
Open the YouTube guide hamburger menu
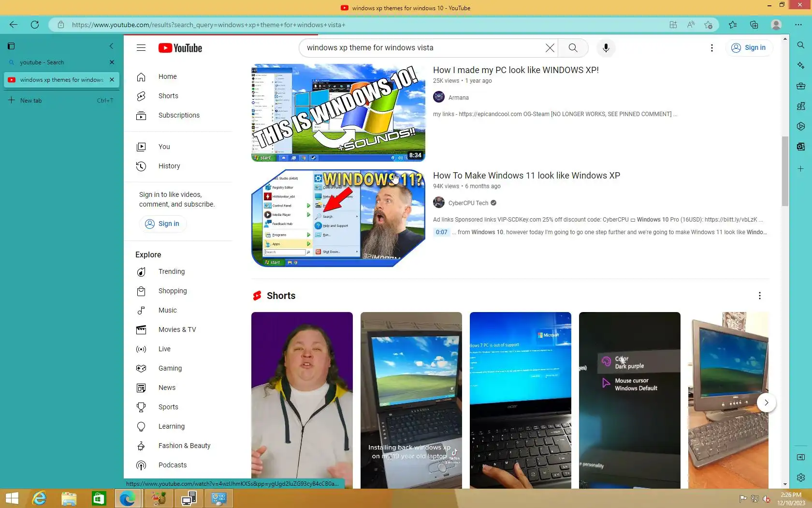(x=141, y=47)
